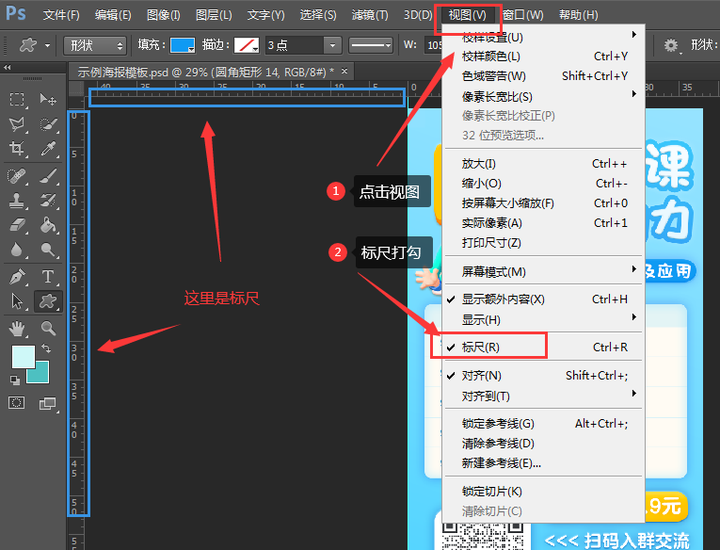
Task: Close the 示例海报模板.psd document tab
Action: pos(344,71)
